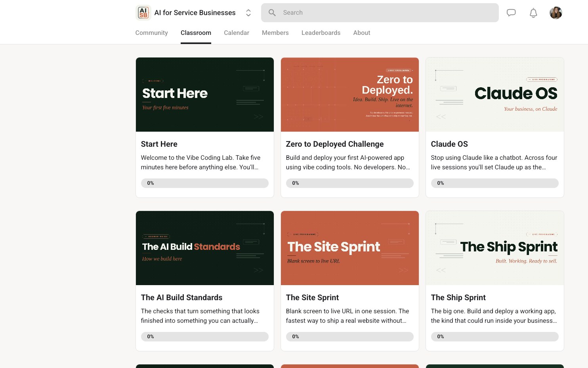Click the Claude OS progress bar
Image resolution: width=588 pixels, height=368 pixels.
click(495, 183)
